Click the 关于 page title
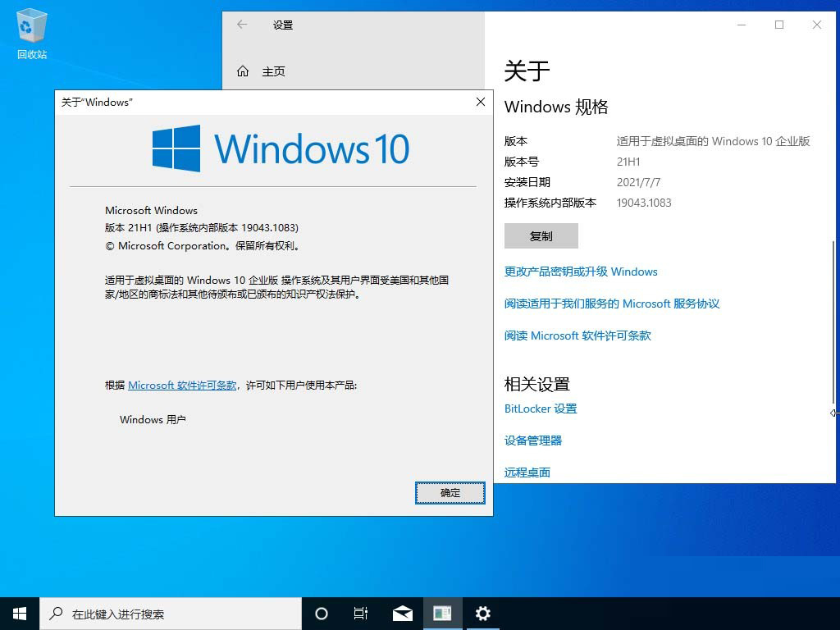The image size is (840, 630). 527,71
